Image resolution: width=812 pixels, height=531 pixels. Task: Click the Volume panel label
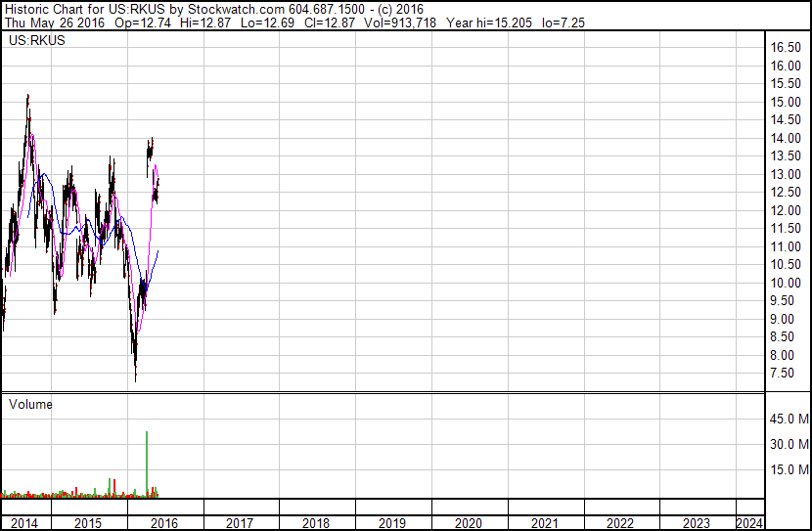click(30, 404)
